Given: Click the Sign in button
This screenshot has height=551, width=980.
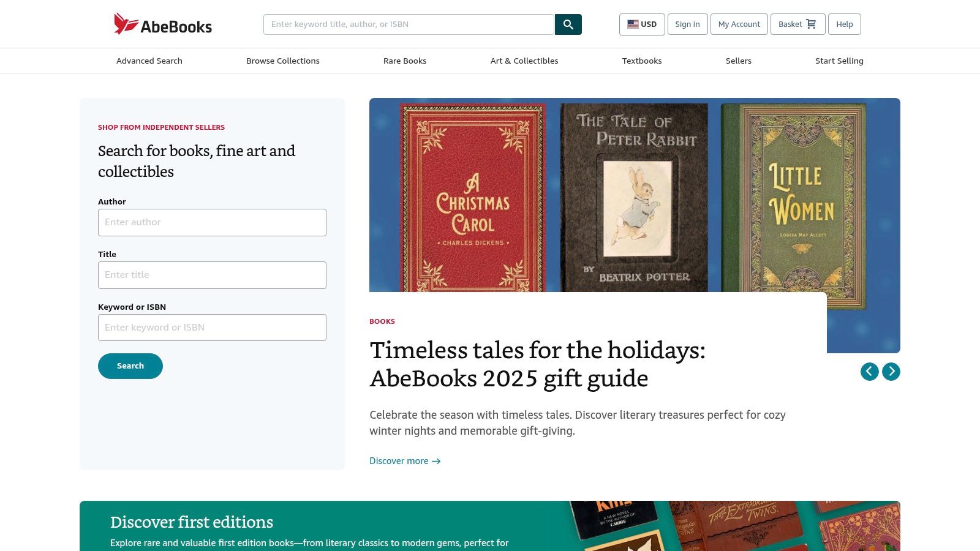Looking at the screenshot, I should click(x=687, y=24).
